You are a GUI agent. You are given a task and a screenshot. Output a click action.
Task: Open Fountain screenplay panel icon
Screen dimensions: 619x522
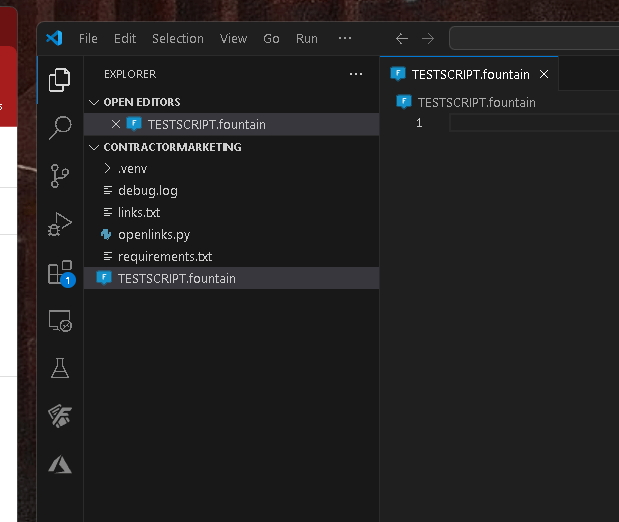60,416
